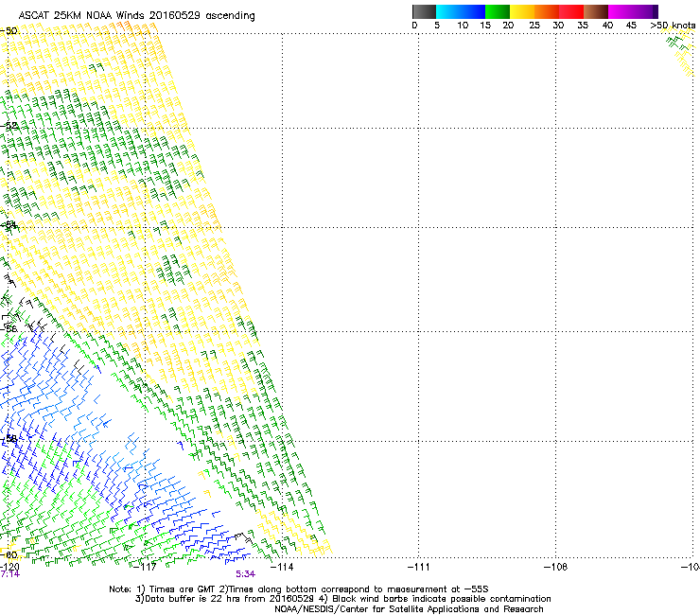Click the purple pass time '7:14'
The image size is (700, 615).
[9, 574]
